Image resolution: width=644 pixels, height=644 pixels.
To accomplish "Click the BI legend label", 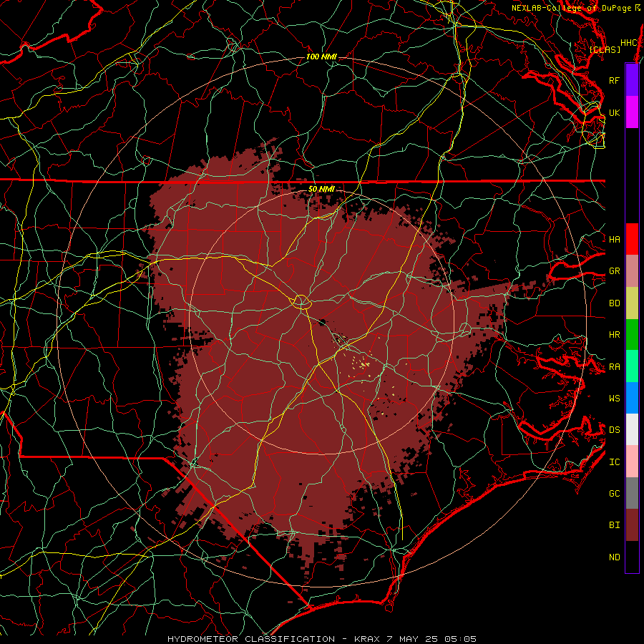I will tap(614, 525).
